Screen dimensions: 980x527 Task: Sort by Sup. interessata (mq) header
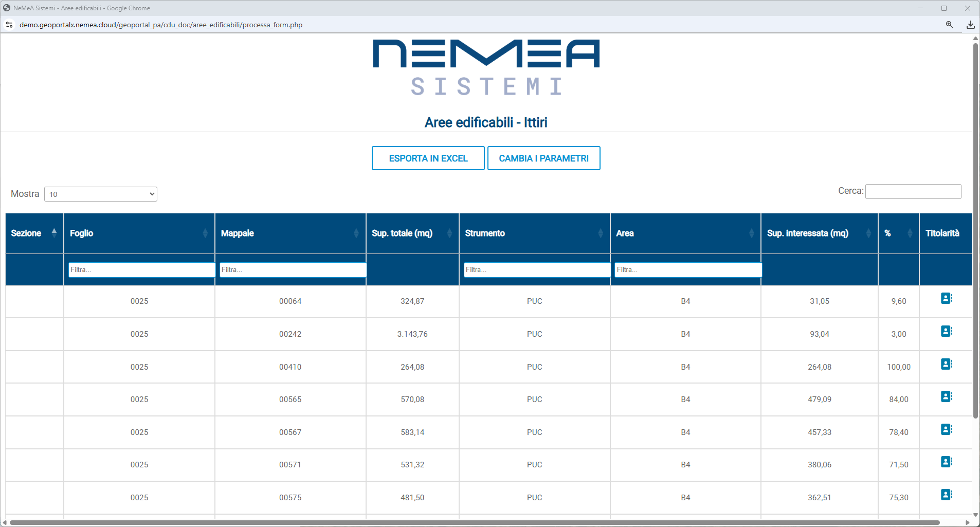819,233
